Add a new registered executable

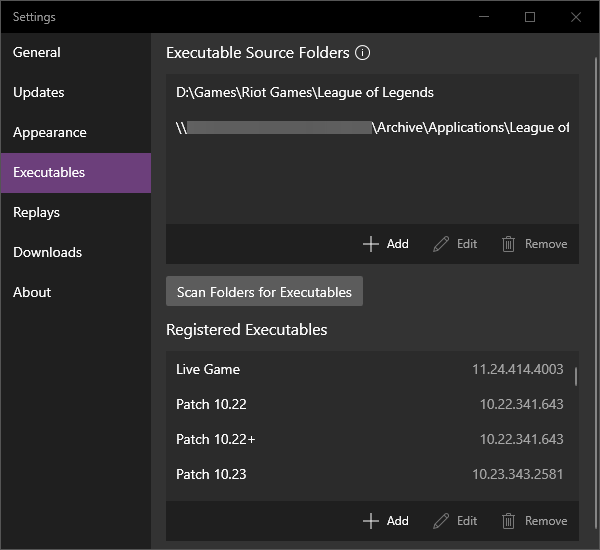pyautogui.click(x=386, y=521)
